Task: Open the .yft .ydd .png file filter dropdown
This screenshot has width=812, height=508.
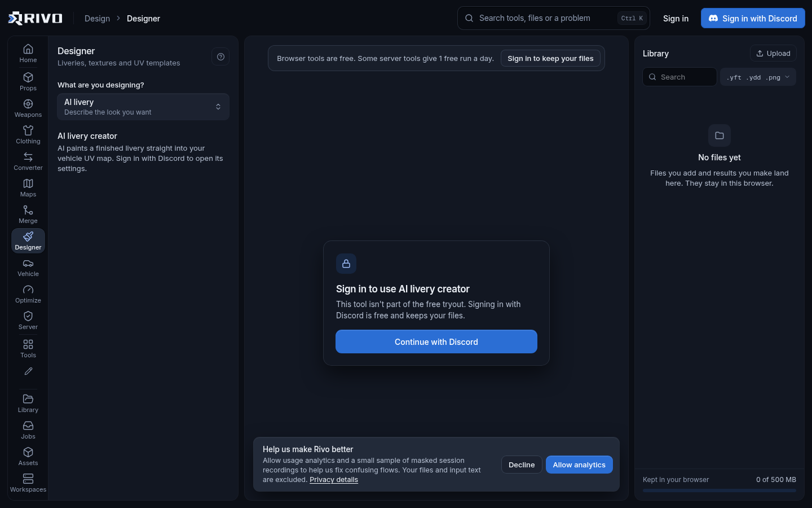Action: coord(758,77)
